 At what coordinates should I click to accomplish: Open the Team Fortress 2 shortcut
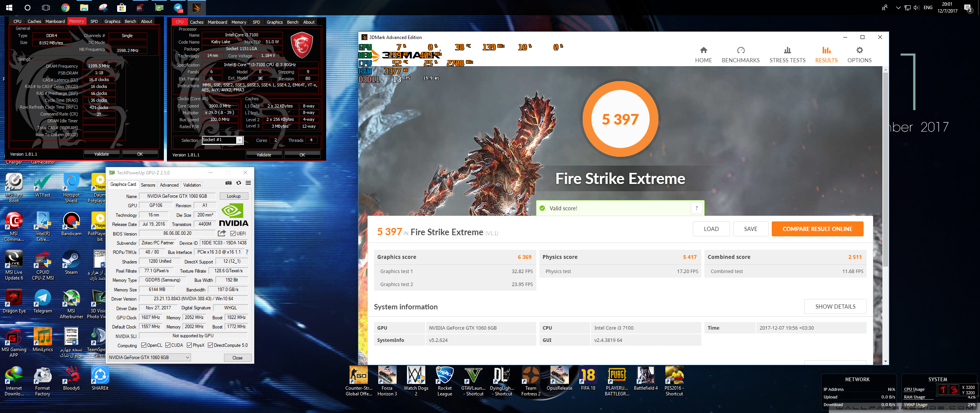tap(531, 381)
